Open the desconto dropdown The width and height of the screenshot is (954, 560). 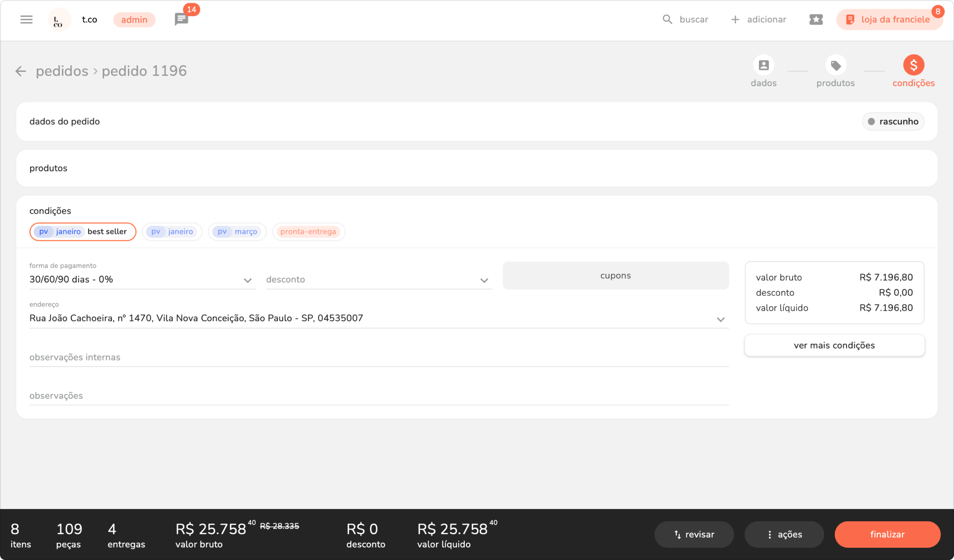[484, 280]
